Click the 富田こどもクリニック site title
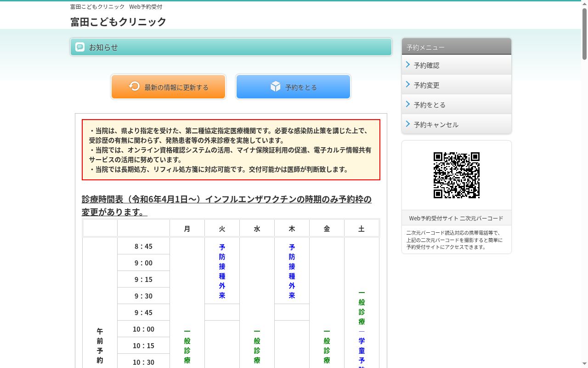This screenshot has width=588, height=368. 118,22
